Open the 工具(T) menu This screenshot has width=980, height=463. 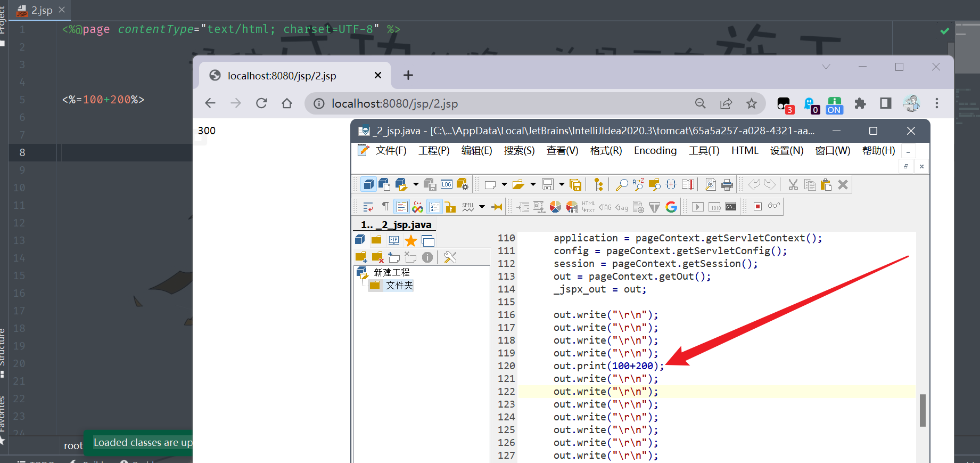(x=704, y=151)
